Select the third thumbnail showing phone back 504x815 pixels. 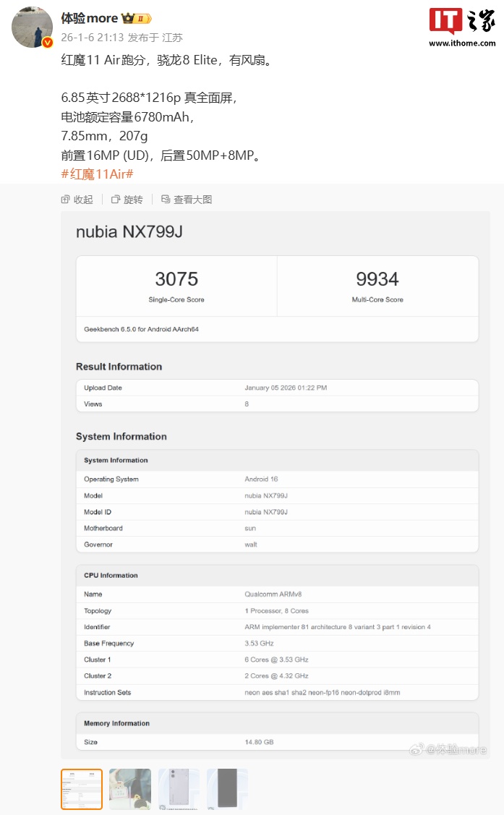[179, 789]
